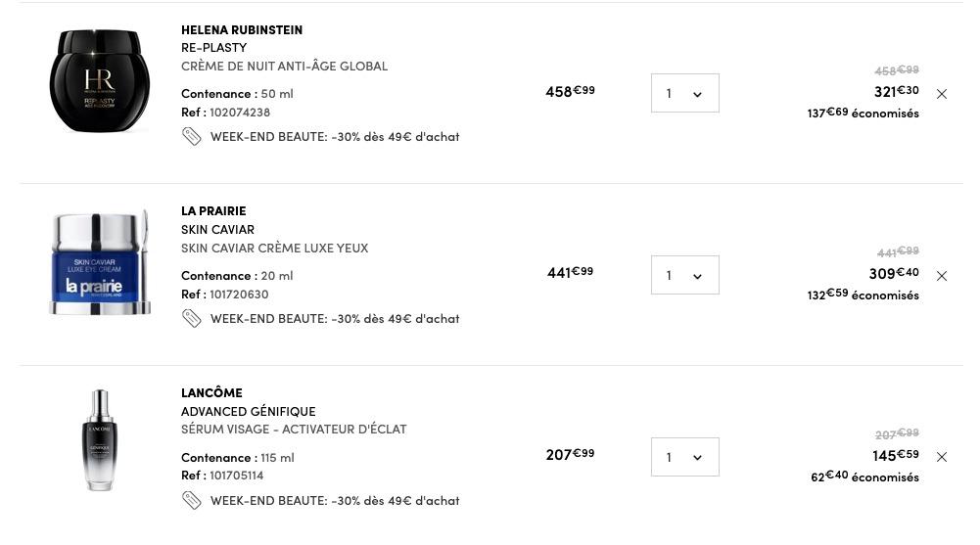Screen dimensions: 980x545
Task: Click promo tag icon under Skin Caviar item
Action: pyautogui.click(x=191, y=318)
